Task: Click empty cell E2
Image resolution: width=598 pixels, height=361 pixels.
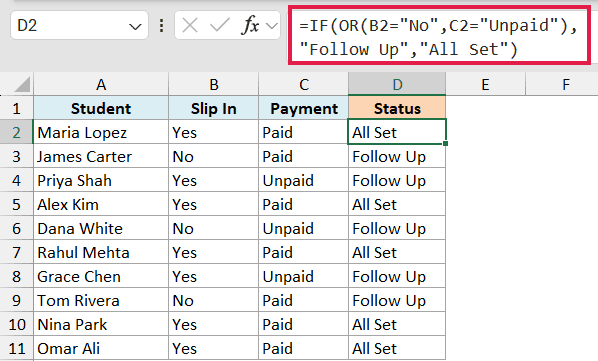Action: (x=485, y=132)
